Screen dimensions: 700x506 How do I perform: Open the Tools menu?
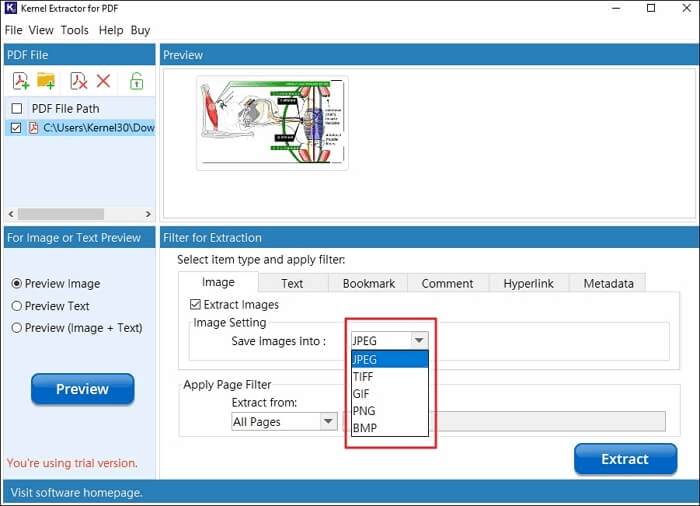tap(75, 30)
